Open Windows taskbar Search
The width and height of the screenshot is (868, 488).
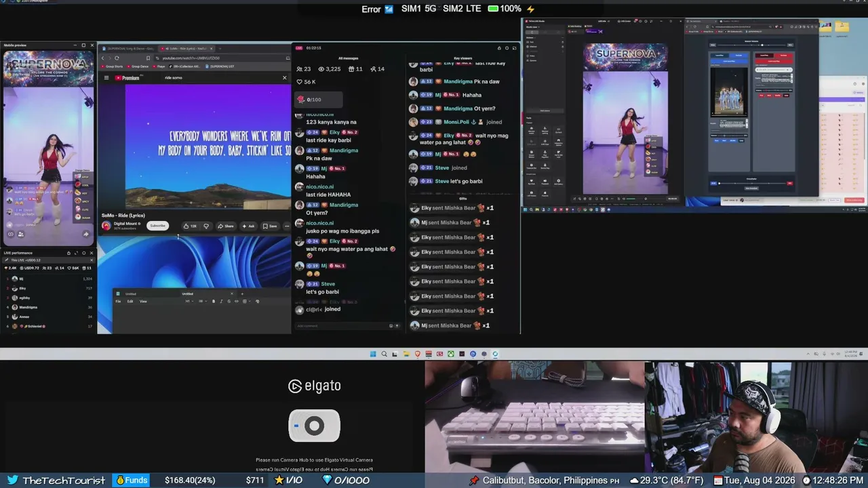[384, 354]
